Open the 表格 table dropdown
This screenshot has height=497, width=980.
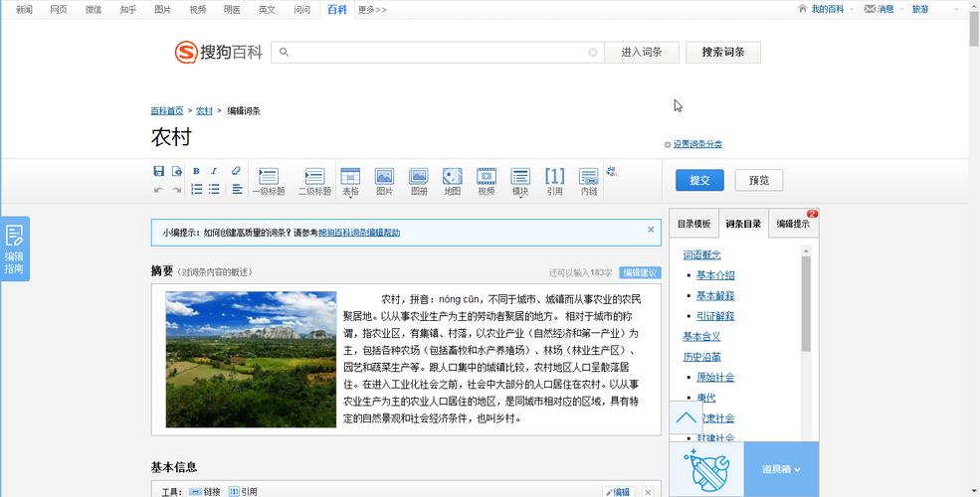[350, 182]
